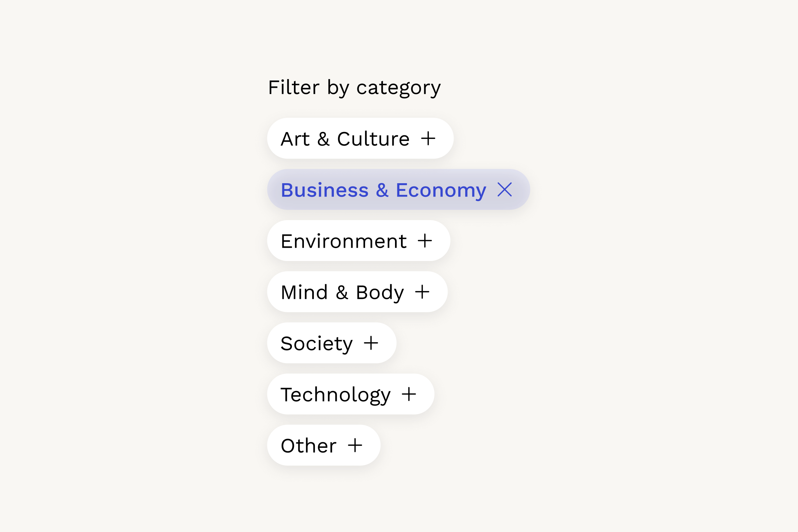Click the plus icon on Art & Culture
This screenshot has height=532, width=798.
point(428,138)
